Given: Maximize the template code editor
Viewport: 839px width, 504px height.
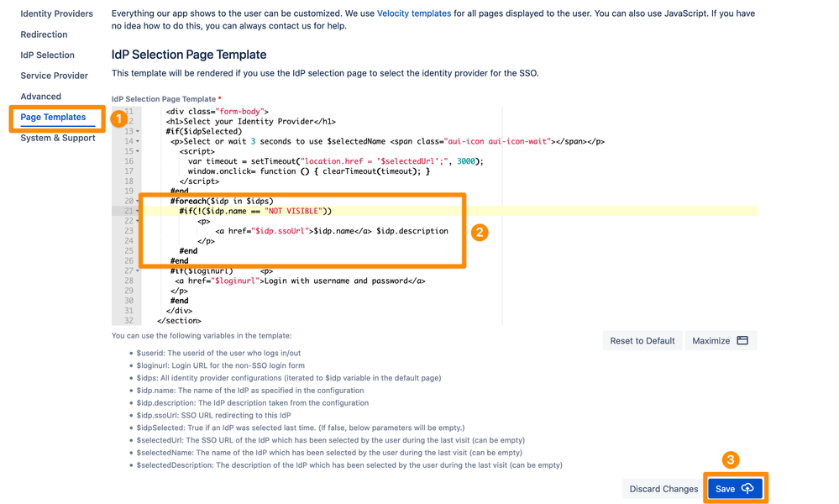Looking at the screenshot, I should 721,341.
